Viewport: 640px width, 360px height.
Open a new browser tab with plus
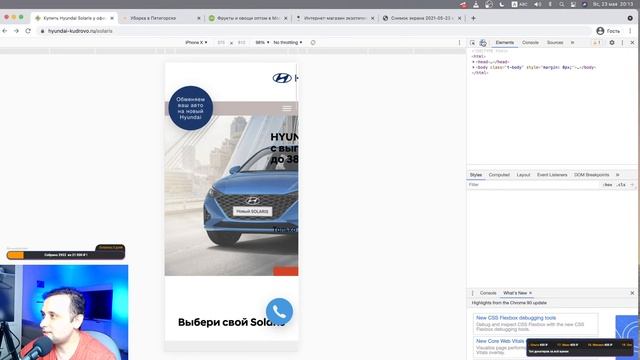click(x=473, y=18)
